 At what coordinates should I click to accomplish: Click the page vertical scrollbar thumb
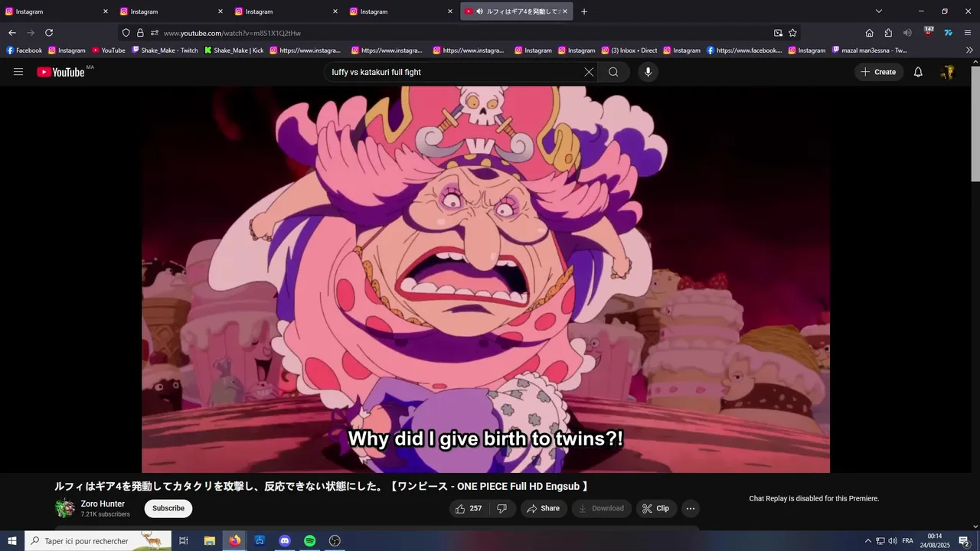click(x=975, y=124)
